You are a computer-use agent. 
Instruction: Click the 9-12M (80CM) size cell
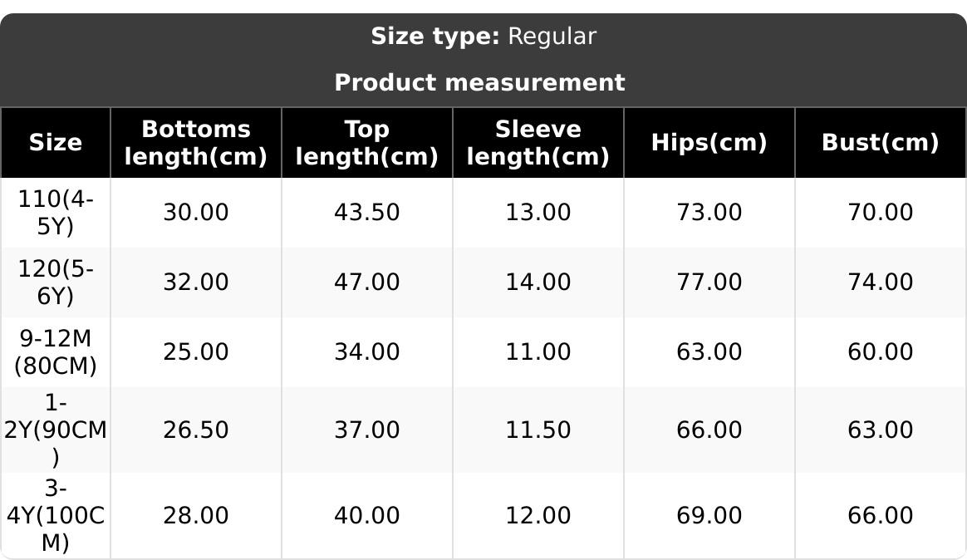coord(55,351)
